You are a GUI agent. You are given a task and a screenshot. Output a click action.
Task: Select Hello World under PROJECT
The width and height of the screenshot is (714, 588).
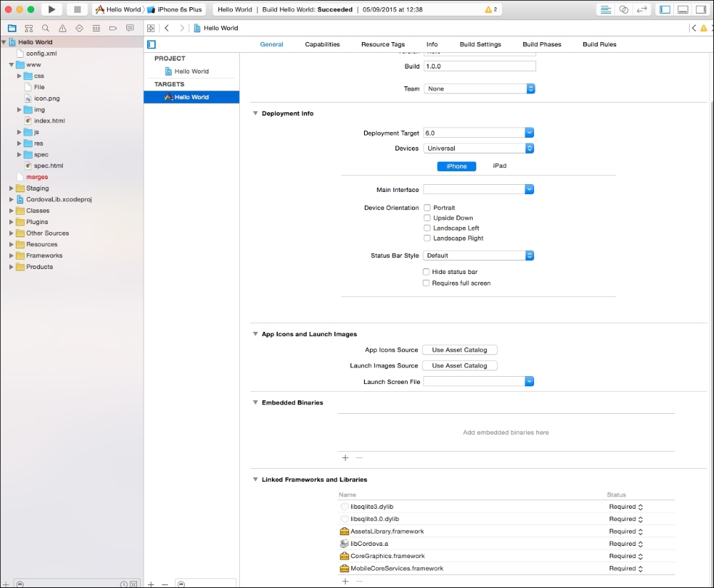pos(191,71)
